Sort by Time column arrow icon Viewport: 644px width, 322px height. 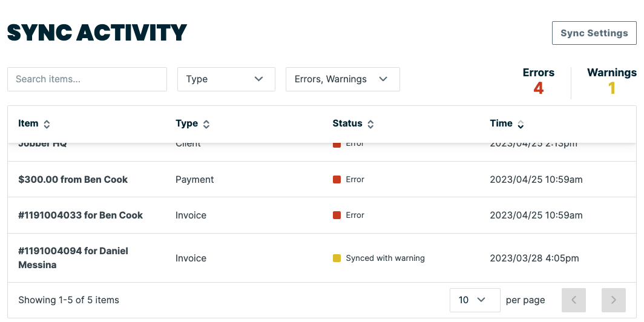521,124
